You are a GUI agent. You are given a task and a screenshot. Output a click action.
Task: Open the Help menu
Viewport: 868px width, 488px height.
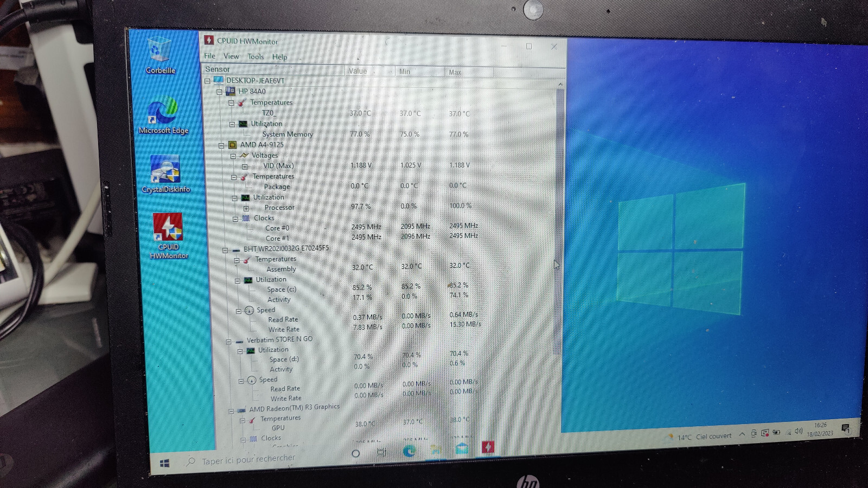point(279,57)
